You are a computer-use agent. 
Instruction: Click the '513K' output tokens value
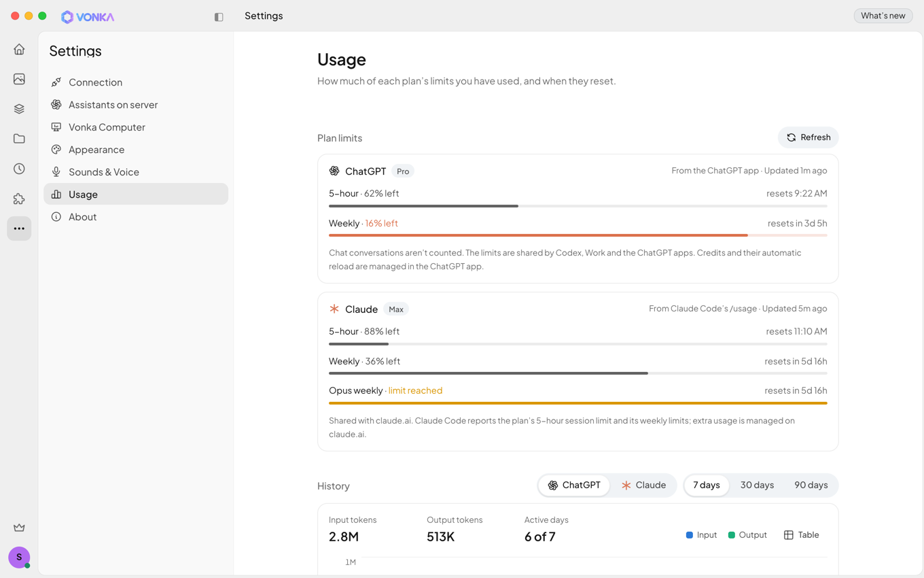point(441,537)
